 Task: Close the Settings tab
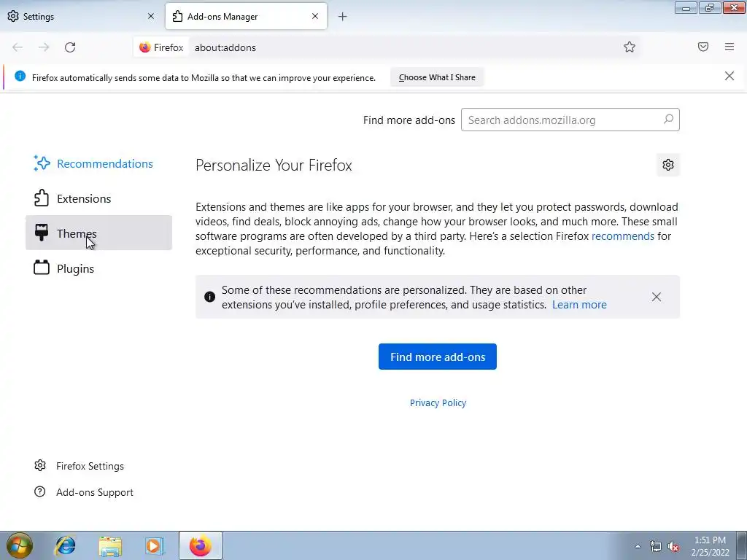click(150, 16)
